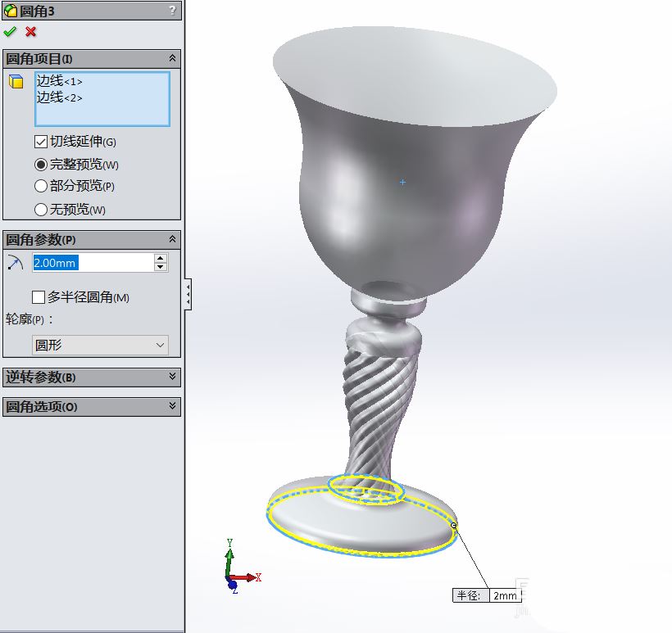Uncheck the 切线延伸 checkbox

coord(41,142)
